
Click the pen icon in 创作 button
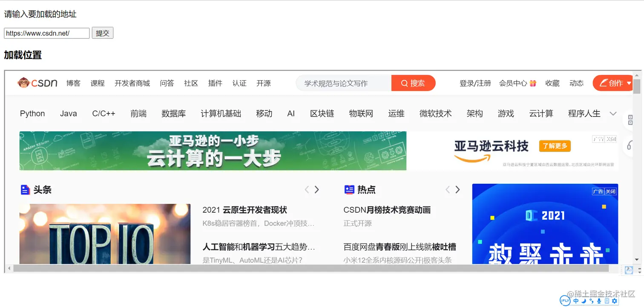pyautogui.click(x=603, y=83)
